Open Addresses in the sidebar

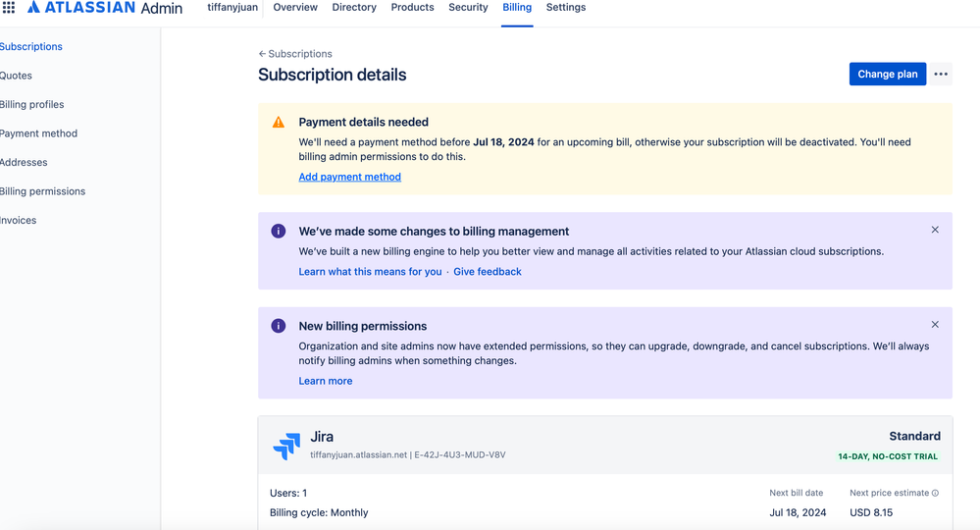(24, 163)
